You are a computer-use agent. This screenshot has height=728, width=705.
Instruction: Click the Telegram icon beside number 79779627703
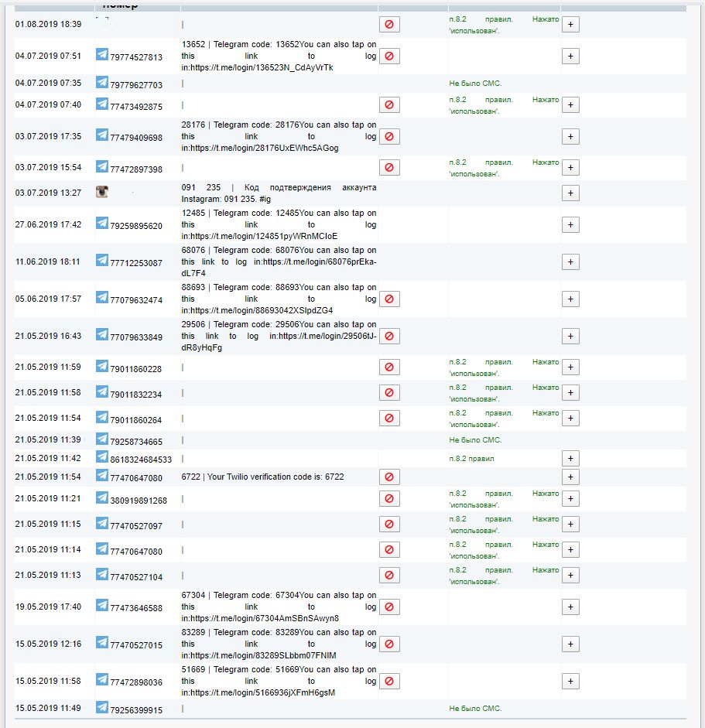(102, 82)
